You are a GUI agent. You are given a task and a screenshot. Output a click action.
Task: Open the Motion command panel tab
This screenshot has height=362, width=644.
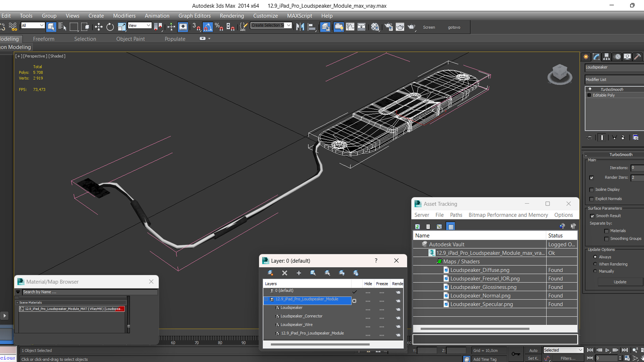click(x=617, y=57)
